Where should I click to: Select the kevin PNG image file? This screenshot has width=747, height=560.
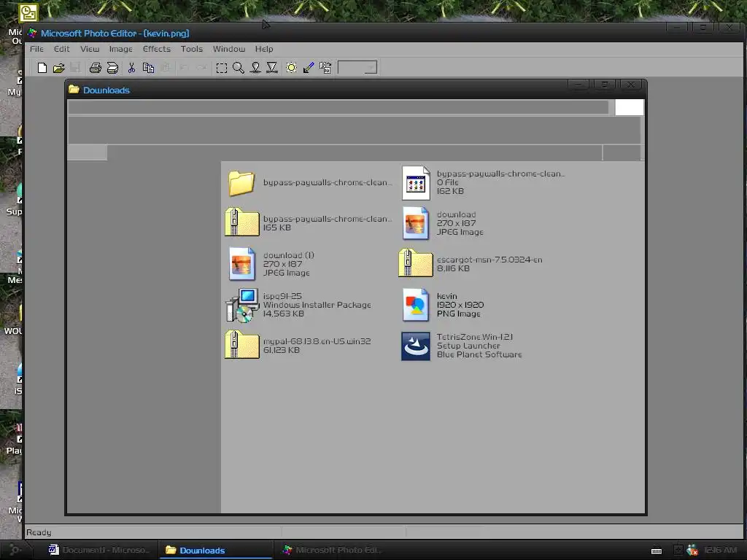pyautogui.click(x=442, y=306)
